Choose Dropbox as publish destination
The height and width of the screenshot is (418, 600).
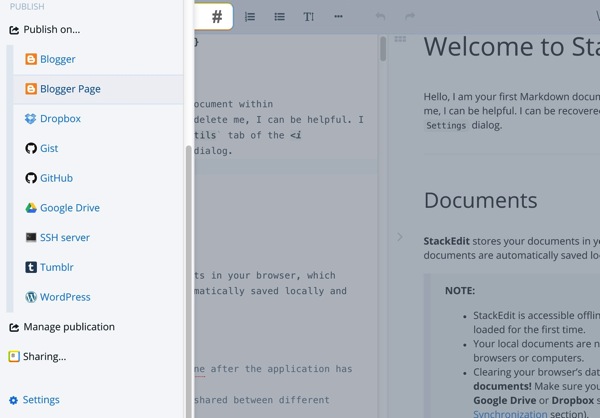[60, 119]
